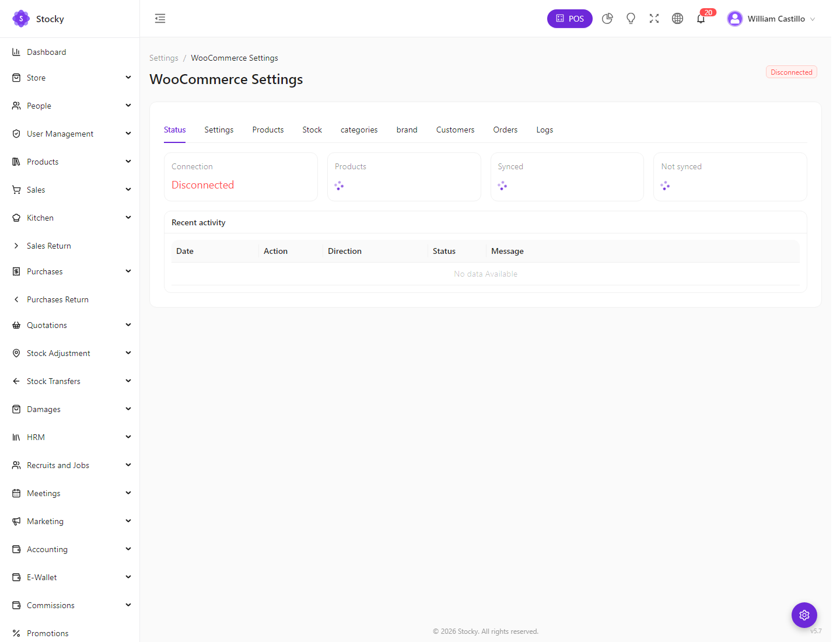Expand the Sales menu chevron
Screen dimensions: 840x642
(x=128, y=189)
